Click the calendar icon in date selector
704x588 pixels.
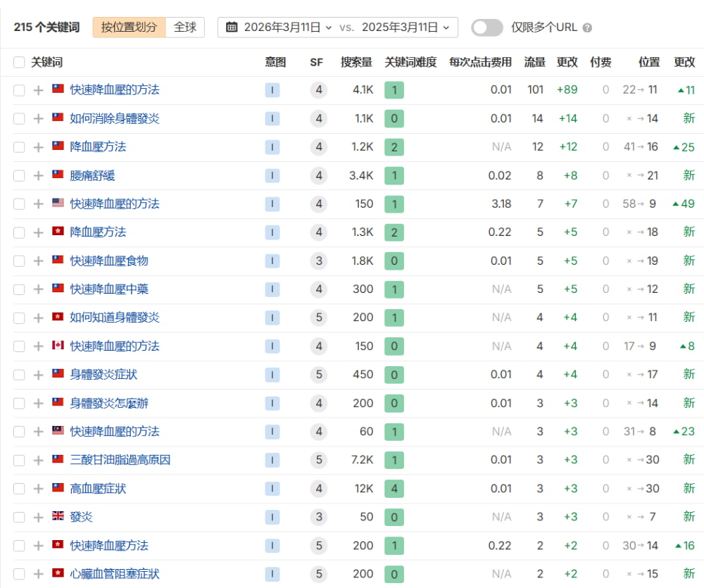[x=232, y=27]
